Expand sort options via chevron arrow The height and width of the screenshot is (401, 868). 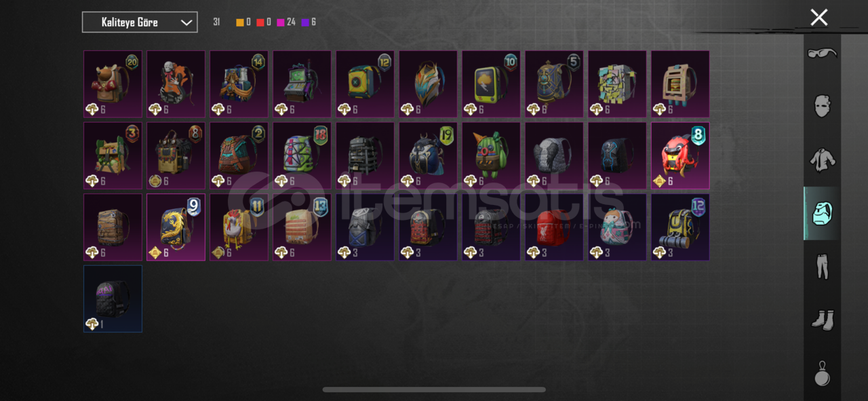186,23
